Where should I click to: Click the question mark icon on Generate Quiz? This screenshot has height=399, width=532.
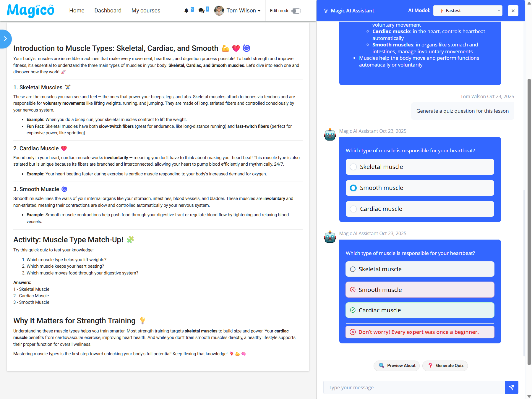430,366
